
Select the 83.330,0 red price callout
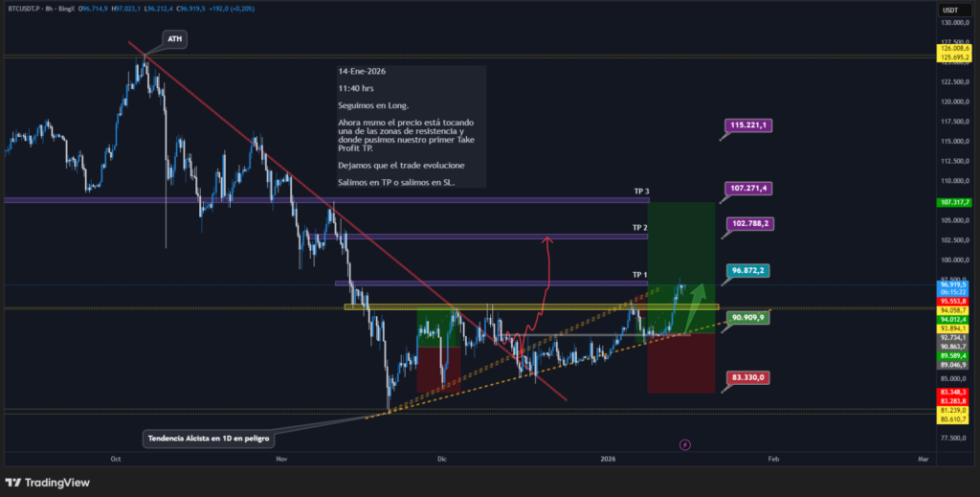click(748, 377)
